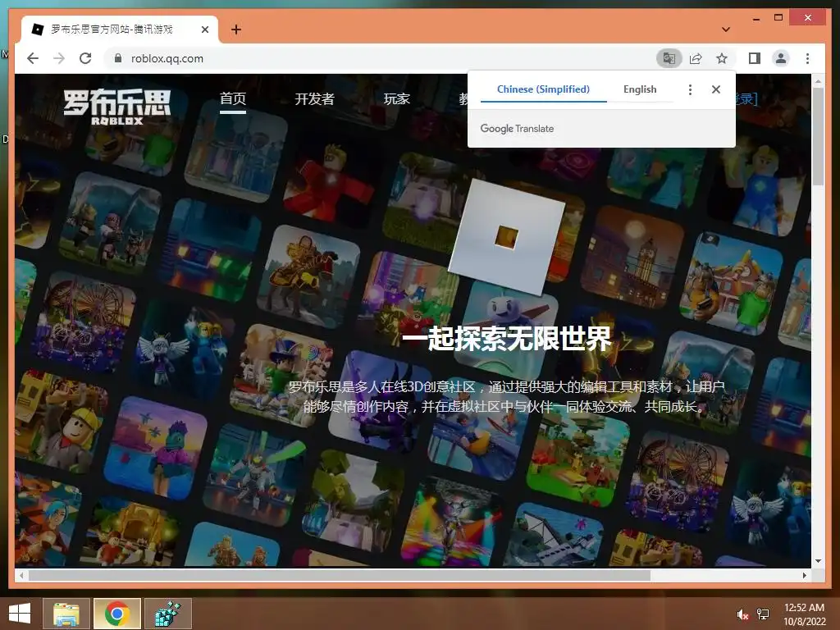Click the scroll left arrow

(x=21, y=575)
